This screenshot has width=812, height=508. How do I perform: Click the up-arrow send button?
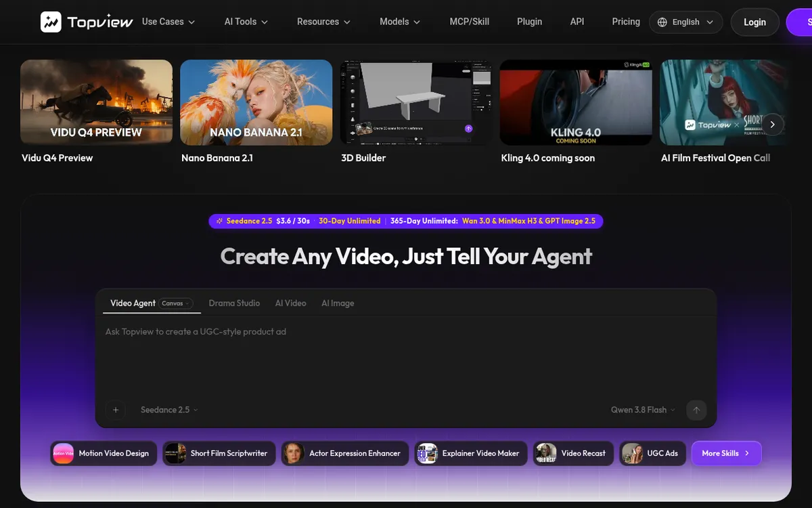coord(696,410)
